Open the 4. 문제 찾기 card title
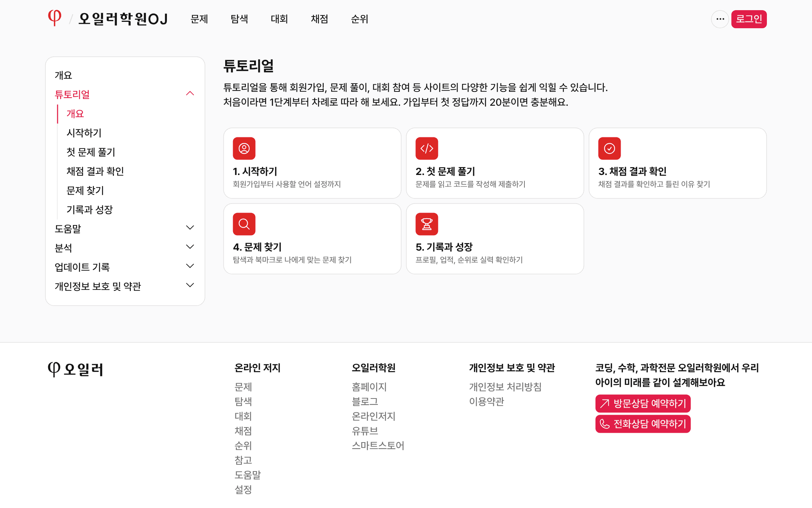The height and width of the screenshot is (508, 812). click(257, 247)
